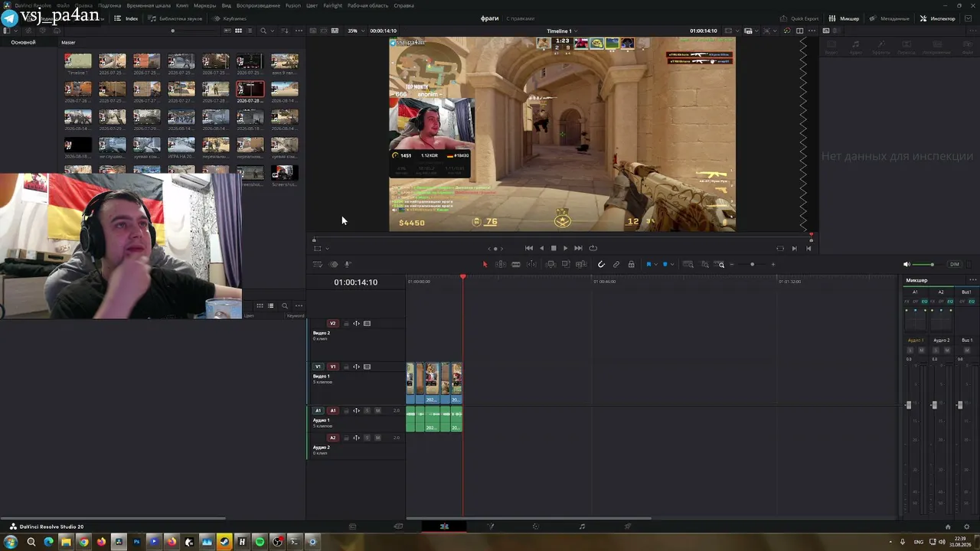Toggle loop playback
980x551 pixels.
tap(593, 248)
